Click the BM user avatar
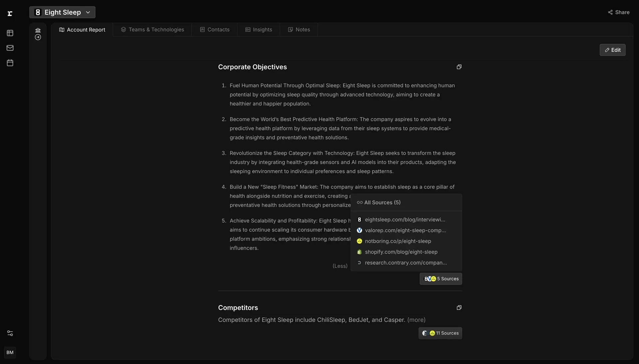Viewport: 639px width, 364px height. coord(10,352)
